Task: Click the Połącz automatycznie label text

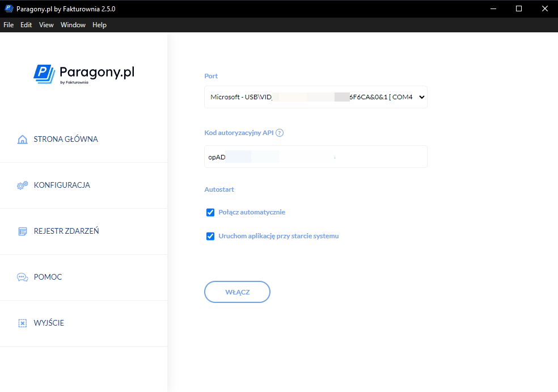Action: (x=252, y=212)
